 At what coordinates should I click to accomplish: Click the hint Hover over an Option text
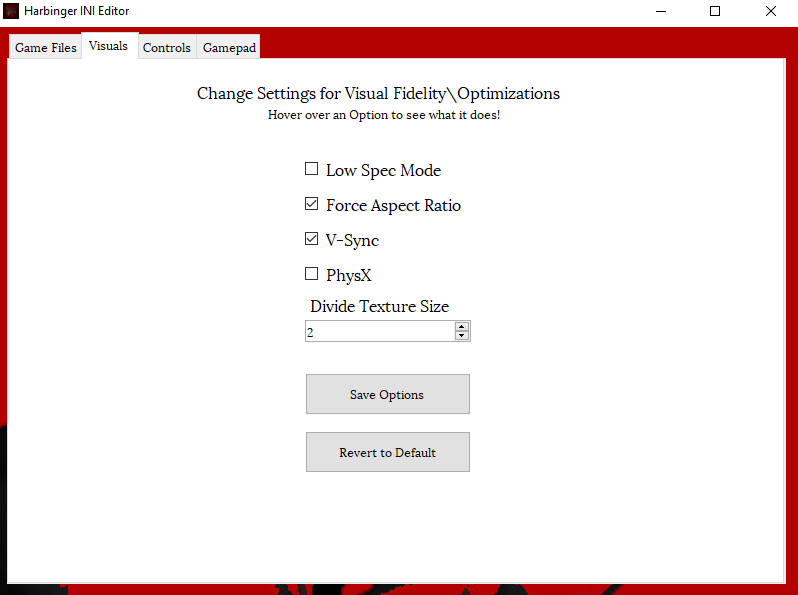pos(384,115)
